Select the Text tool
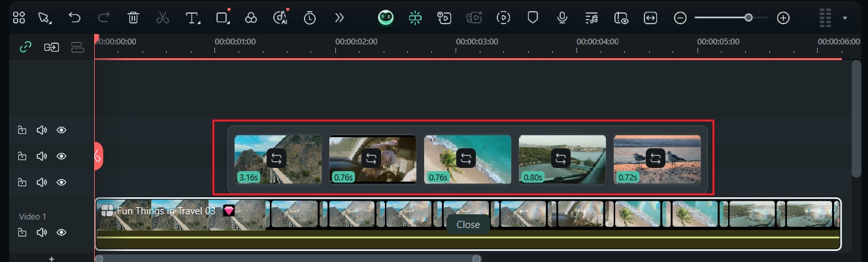The image size is (868, 262). tap(193, 18)
